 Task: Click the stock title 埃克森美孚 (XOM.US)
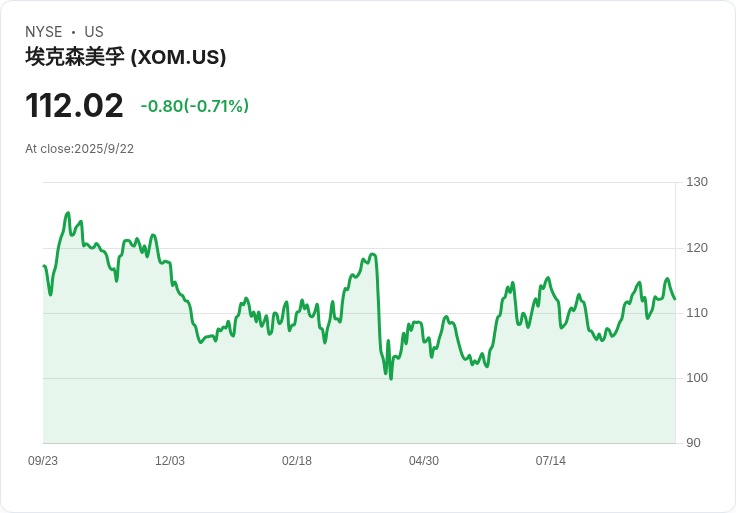tap(125, 57)
